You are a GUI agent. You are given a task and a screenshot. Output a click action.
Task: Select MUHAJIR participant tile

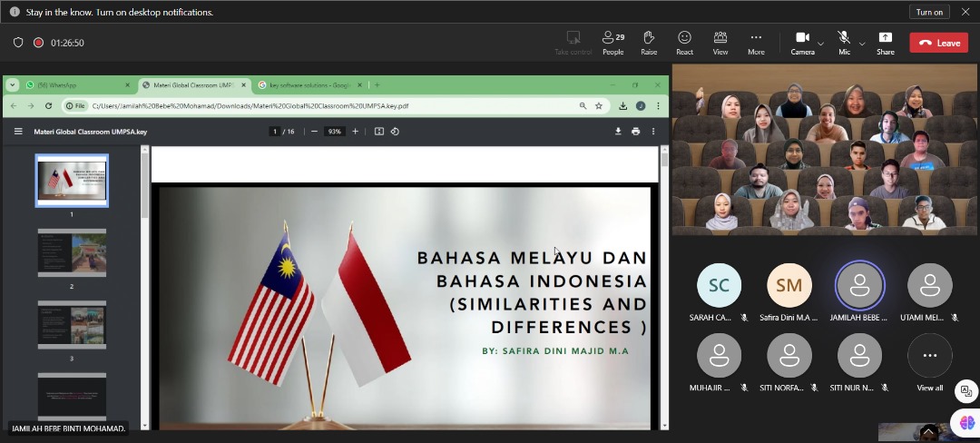click(x=719, y=362)
